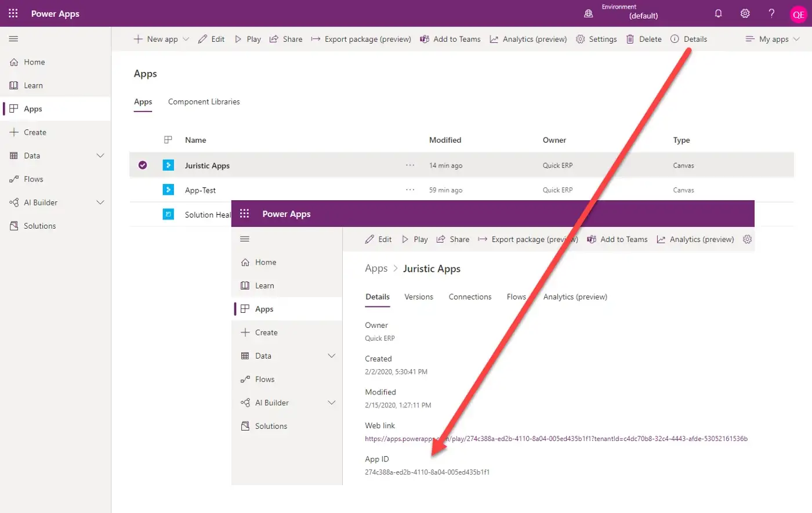The image size is (812, 513).
Task: Click Share in the inset window toolbar
Action: click(x=453, y=239)
